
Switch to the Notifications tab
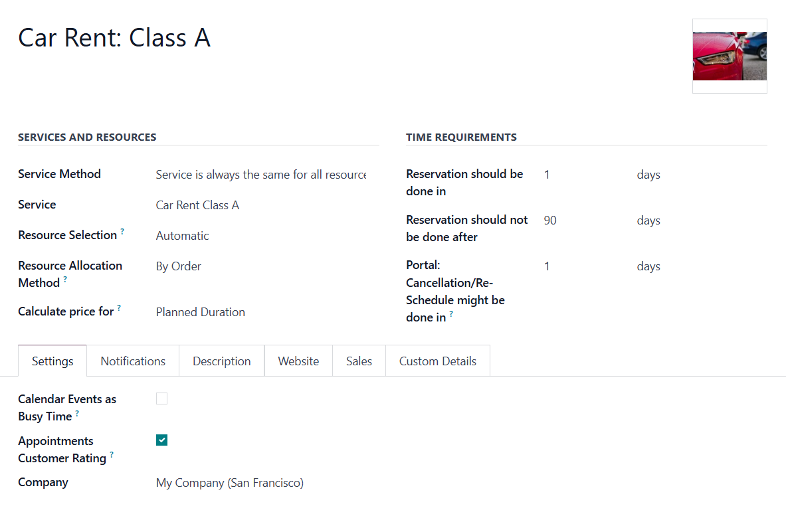tap(133, 361)
